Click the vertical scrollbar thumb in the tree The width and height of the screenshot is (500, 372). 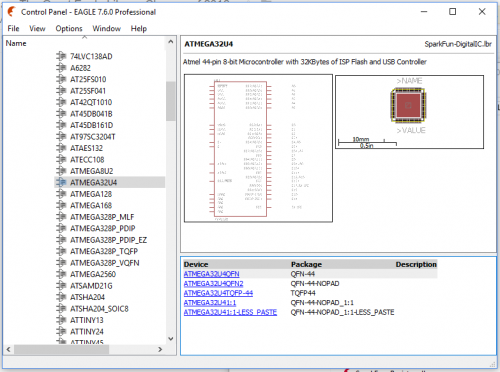(x=171, y=101)
